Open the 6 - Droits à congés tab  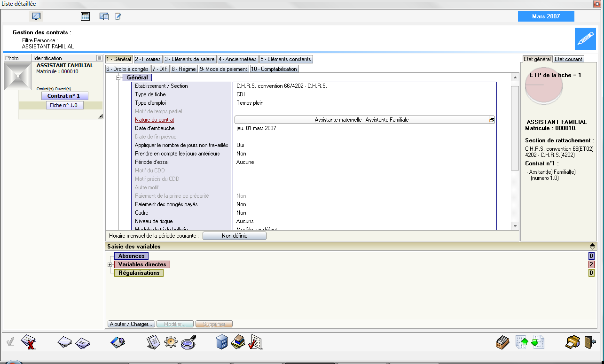(127, 69)
